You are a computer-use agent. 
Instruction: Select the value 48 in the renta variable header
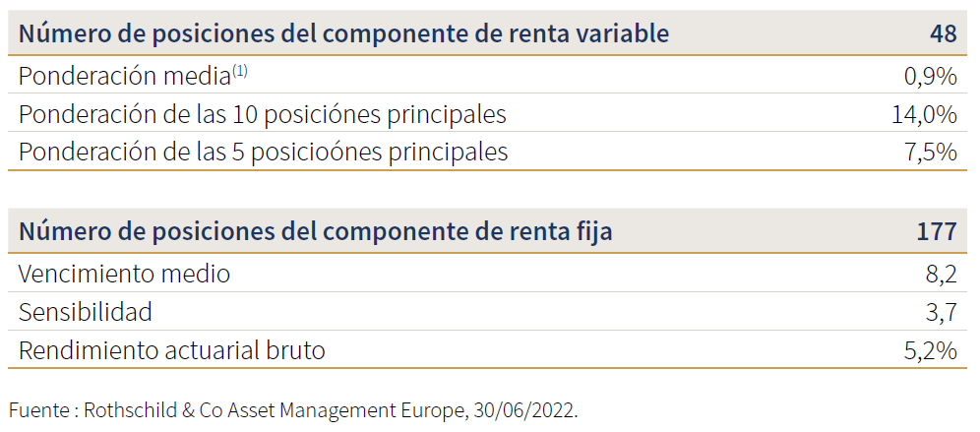pos(942,33)
